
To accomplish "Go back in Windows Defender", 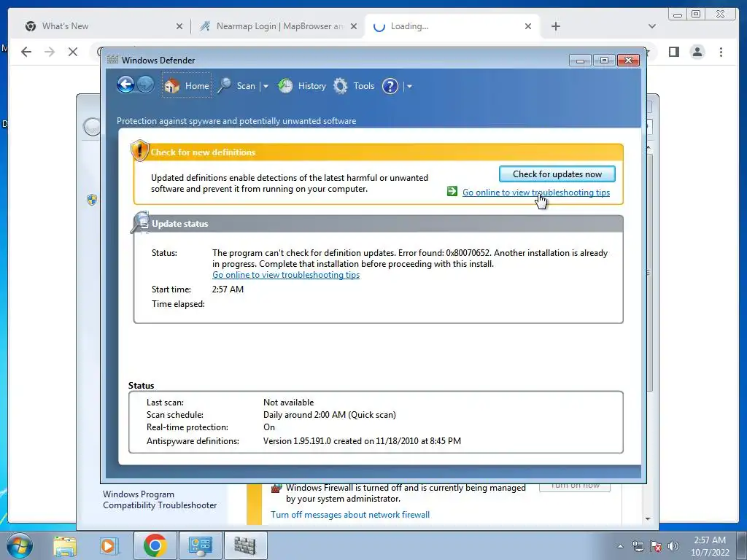I will pyautogui.click(x=125, y=85).
